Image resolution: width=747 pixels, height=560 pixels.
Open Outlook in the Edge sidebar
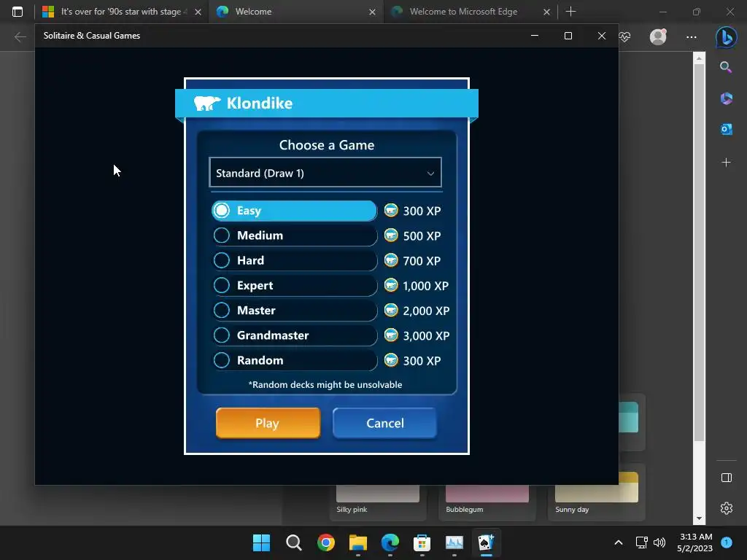(x=726, y=129)
